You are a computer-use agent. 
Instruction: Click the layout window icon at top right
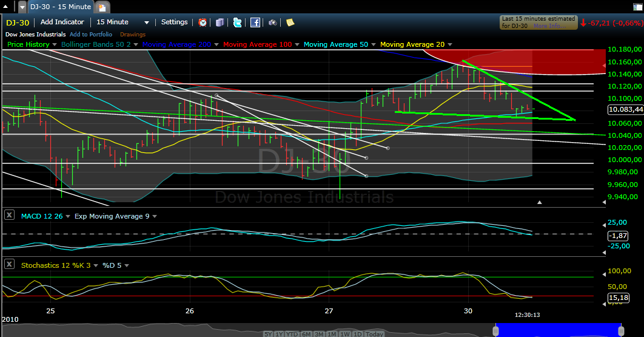click(637, 7)
